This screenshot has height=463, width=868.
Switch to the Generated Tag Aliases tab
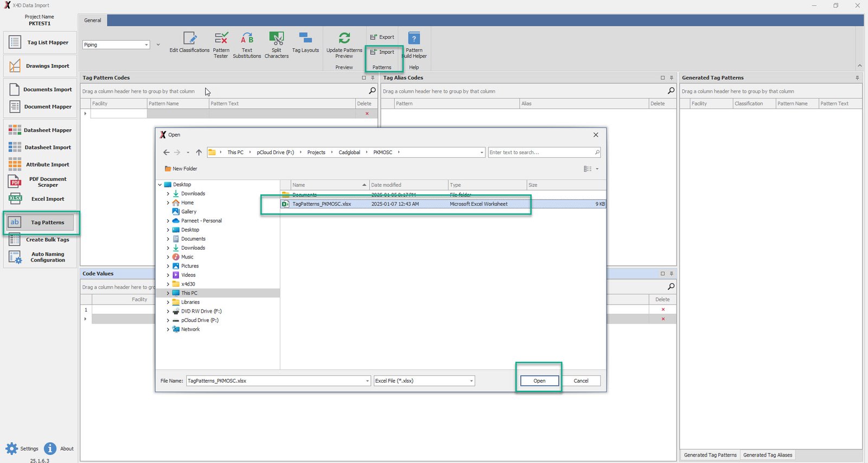pyautogui.click(x=767, y=455)
